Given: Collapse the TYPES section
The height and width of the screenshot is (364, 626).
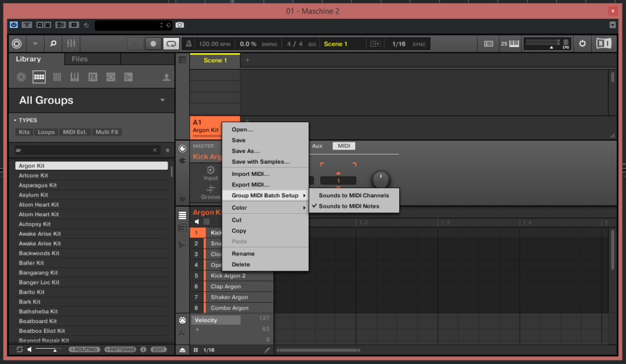Looking at the screenshot, I should coord(15,120).
